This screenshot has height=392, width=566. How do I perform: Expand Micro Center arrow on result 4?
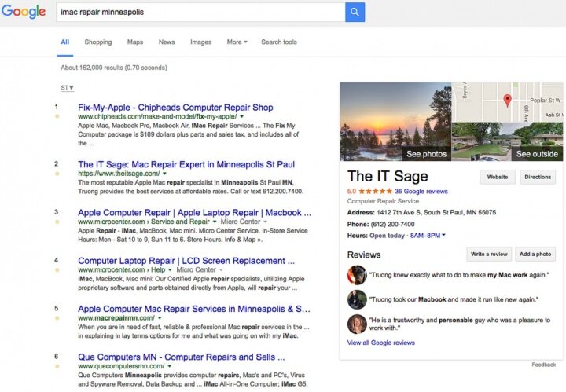point(221,270)
